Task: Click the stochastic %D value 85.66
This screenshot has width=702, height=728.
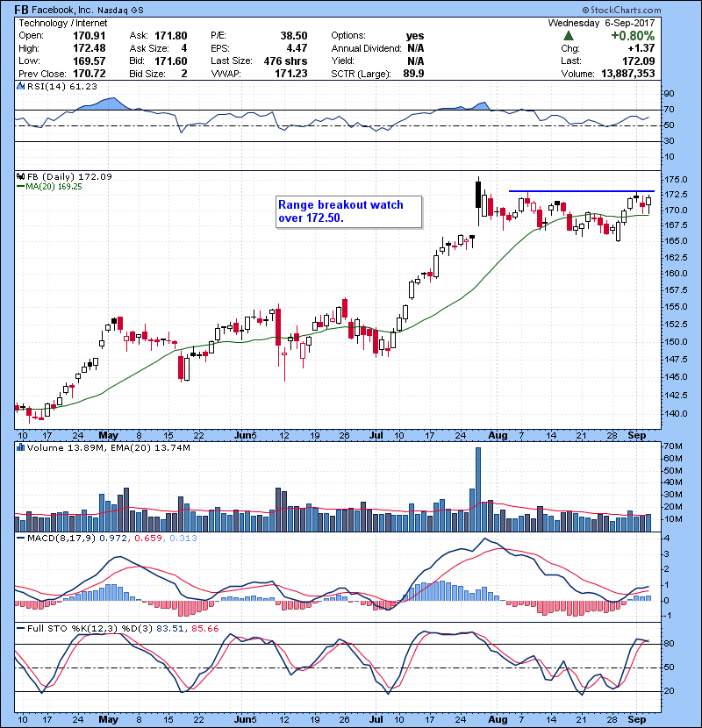Action: click(204, 629)
